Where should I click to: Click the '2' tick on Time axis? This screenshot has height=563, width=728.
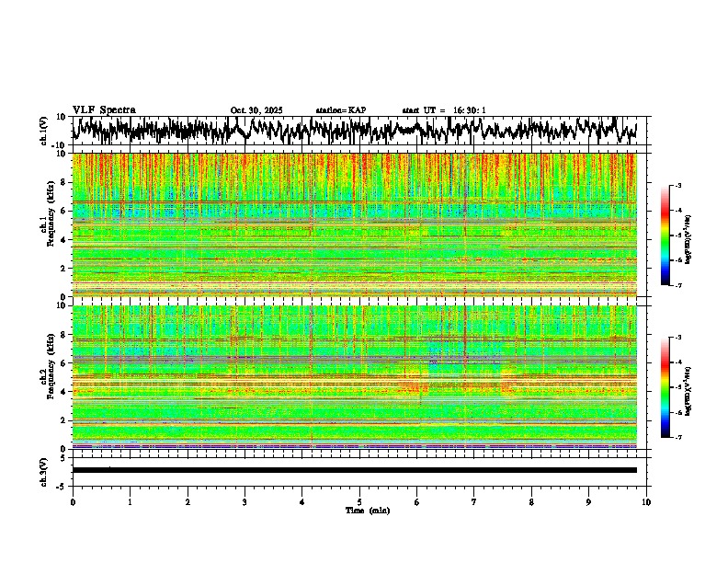188,502
